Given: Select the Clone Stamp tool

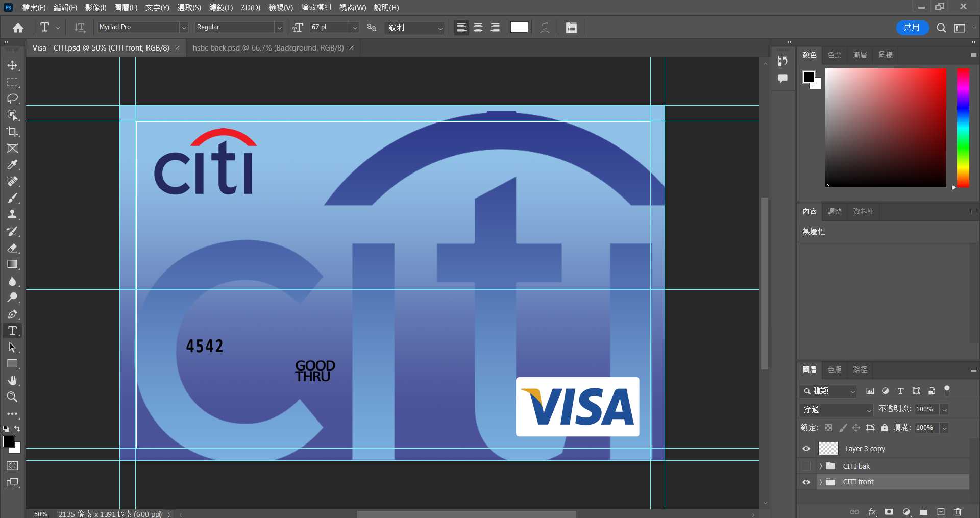Looking at the screenshot, I should (x=12, y=215).
